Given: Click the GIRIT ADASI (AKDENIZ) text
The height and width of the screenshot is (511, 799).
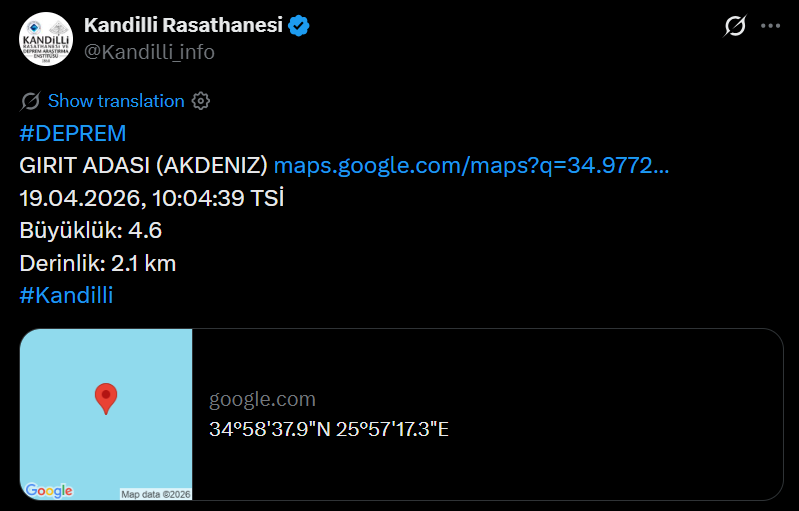Looking at the screenshot, I should [143, 166].
